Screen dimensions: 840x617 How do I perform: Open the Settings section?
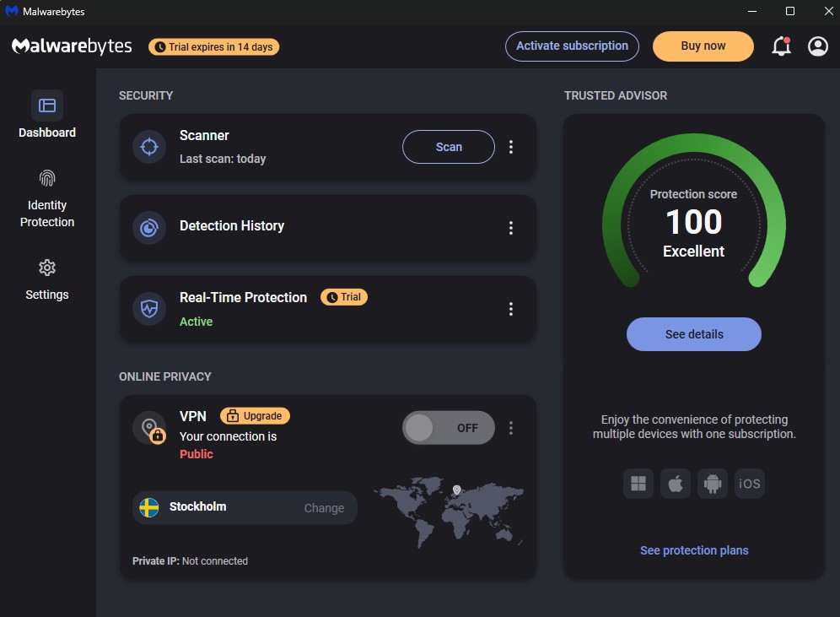[47, 280]
